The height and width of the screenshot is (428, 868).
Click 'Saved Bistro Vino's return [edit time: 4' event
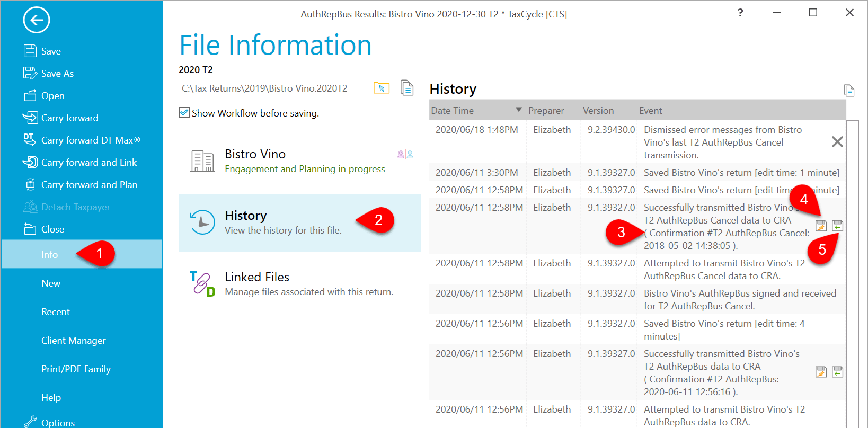click(724, 324)
